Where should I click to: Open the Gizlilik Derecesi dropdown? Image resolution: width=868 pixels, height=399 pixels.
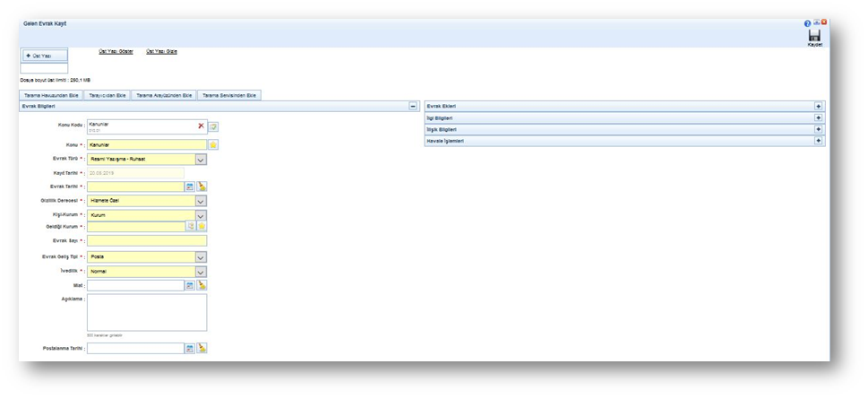201,201
